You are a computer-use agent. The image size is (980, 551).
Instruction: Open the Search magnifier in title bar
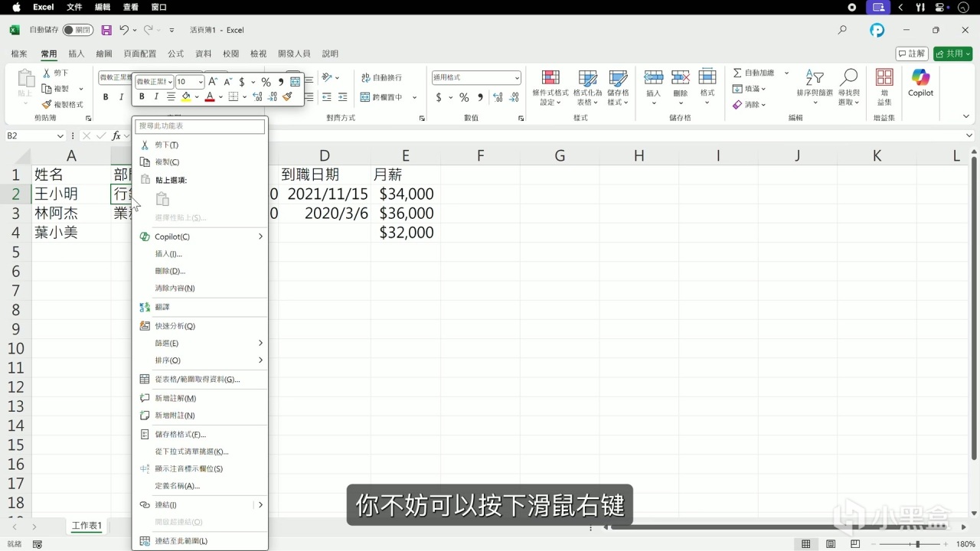(842, 30)
